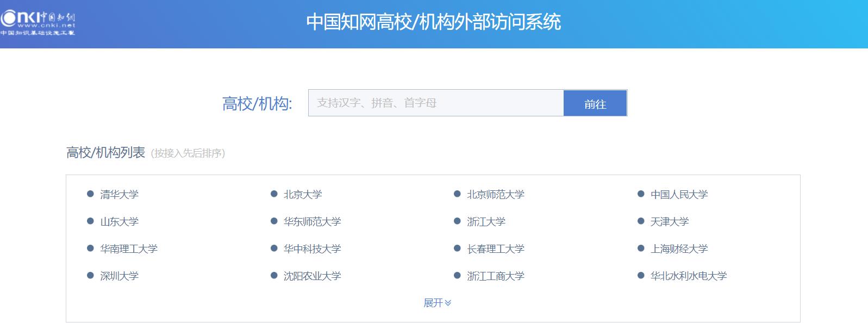Open 中国人民大学 link

[x=679, y=194]
